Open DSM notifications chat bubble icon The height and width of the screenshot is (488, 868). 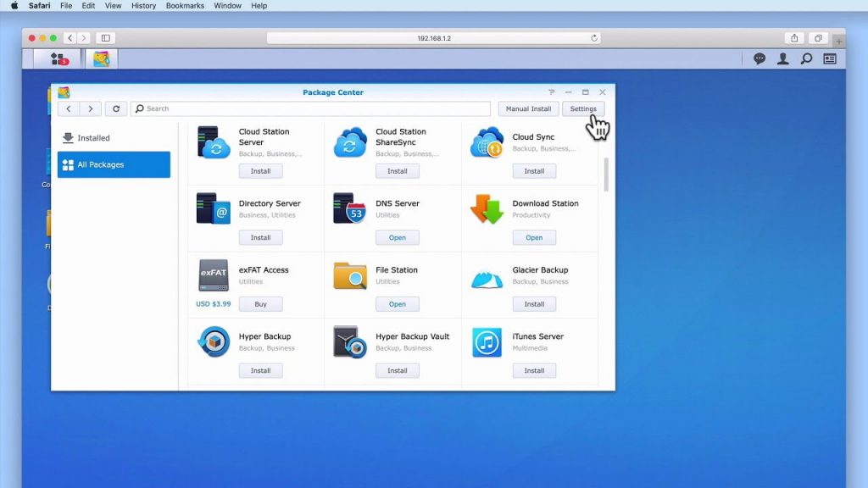coord(759,58)
